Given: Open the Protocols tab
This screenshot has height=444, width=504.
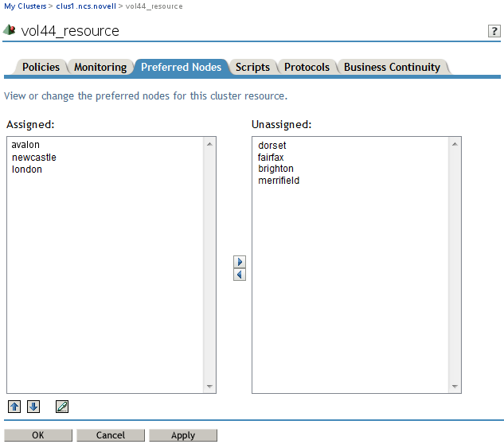Looking at the screenshot, I should coord(307,67).
